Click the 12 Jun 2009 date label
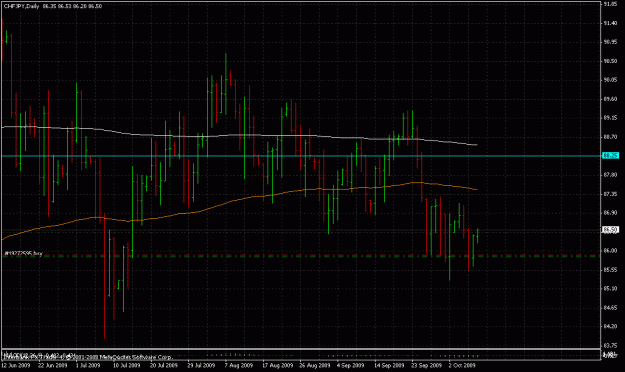Viewport: 625px width, 372px height. click(x=16, y=365)
